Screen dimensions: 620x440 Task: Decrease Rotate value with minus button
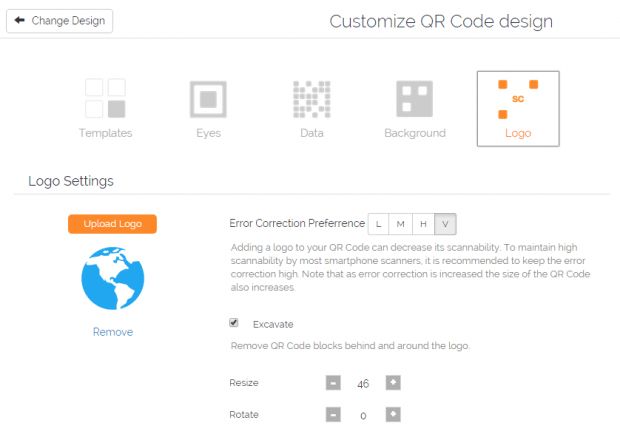tap(333, 414)
